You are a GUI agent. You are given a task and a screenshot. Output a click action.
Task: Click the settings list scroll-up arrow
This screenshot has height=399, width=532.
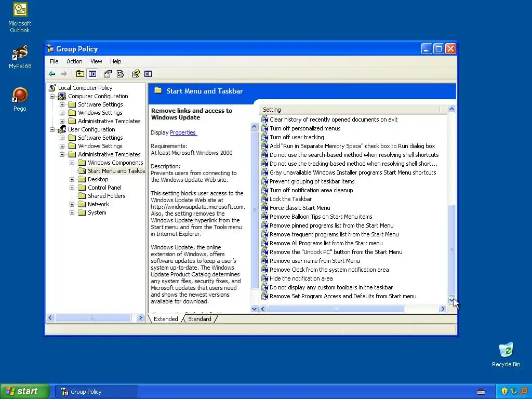[451, 109]
